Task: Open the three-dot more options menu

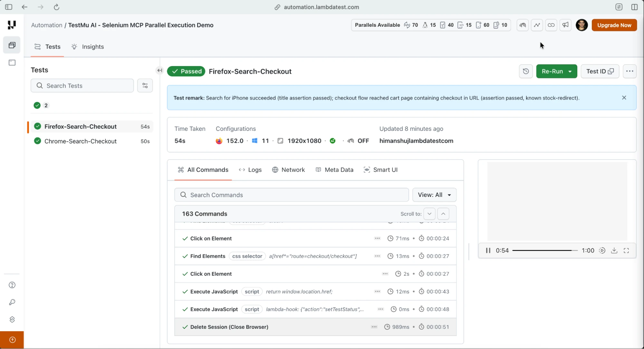Action: 630,71
